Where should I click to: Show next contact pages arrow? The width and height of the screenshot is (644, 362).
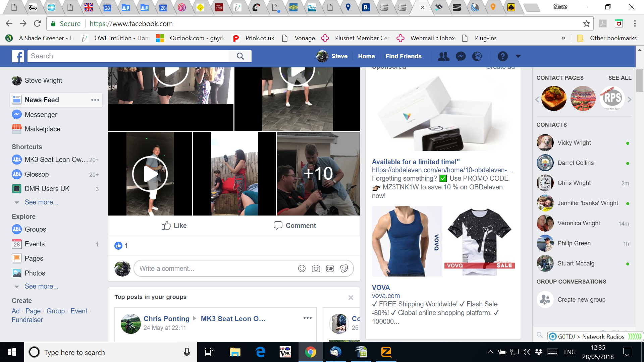(x=629, y=100)
